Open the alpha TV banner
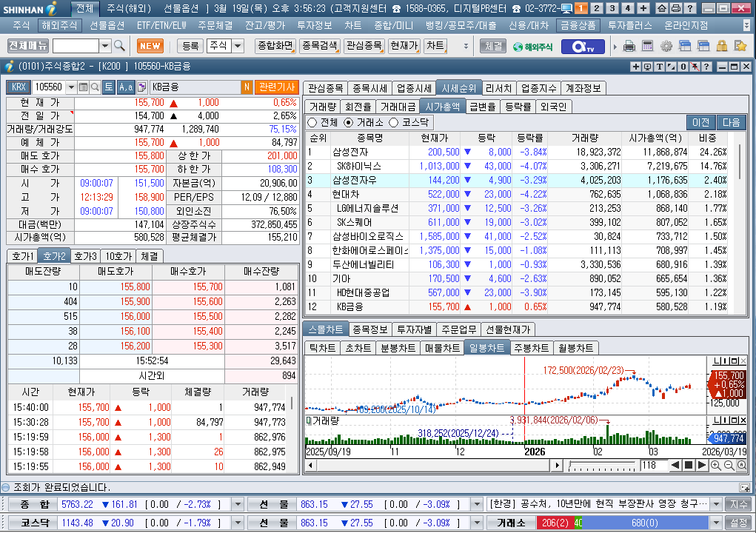Viewport: 756px width, 533px height. pyautogui.click(x=583, y=46)
